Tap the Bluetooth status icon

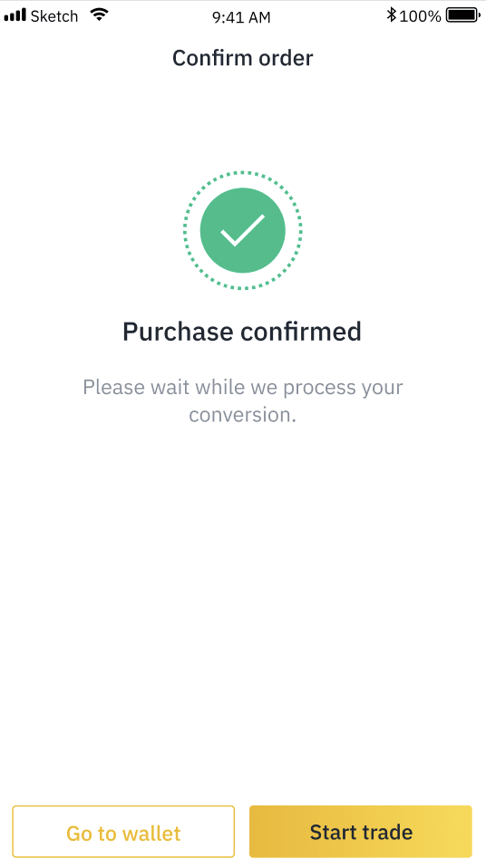pyautogui.click(x=391, y=15)
